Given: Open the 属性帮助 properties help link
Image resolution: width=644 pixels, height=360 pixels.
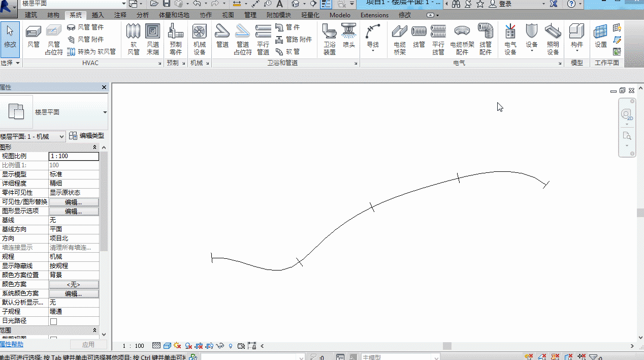Looking at the screenshot, I should tap(12, 344).
